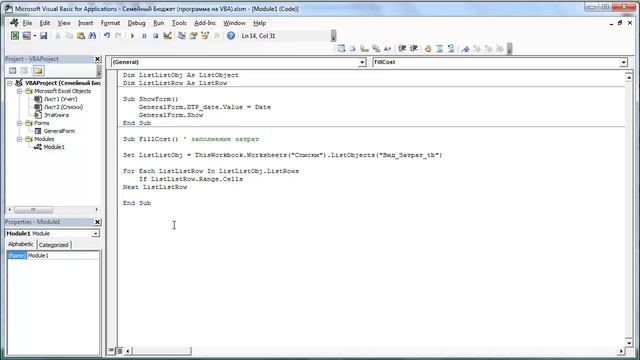Select the Alphabetic properties tab
This screenshot has height=360, width=640.
coord(21,244)
